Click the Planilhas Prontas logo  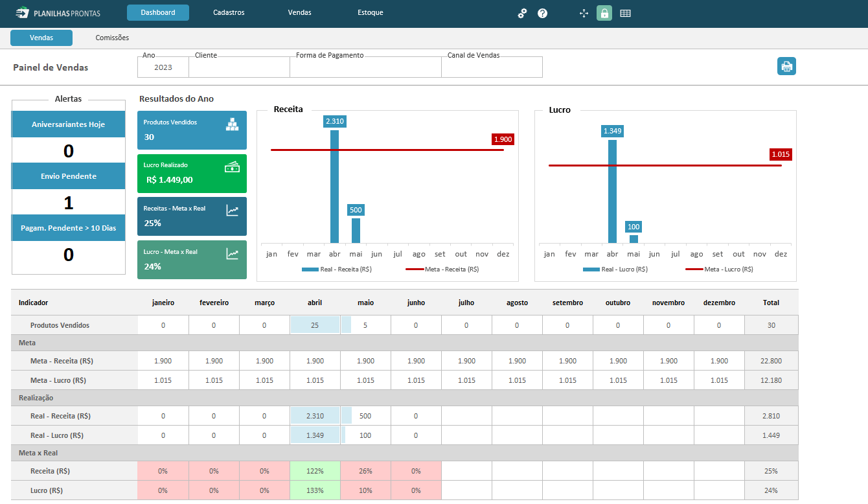click(x=58, y=12)
